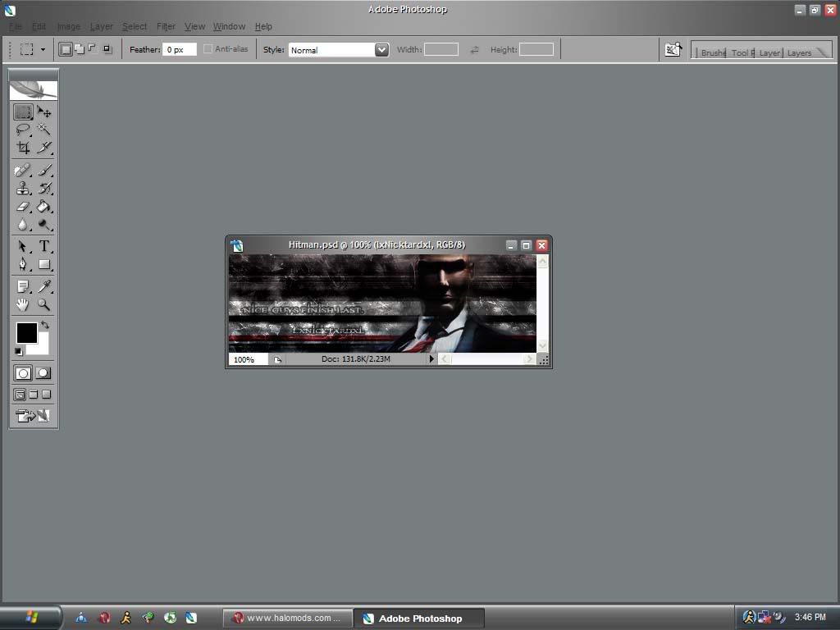Open the File menu
This screenshot has height=630, width=840.
(15, 26)
